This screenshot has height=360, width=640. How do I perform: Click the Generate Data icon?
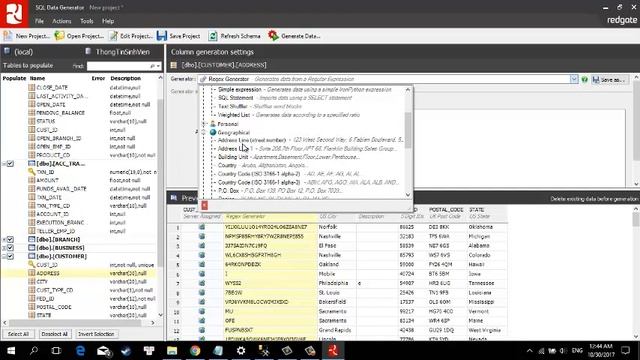273,36
